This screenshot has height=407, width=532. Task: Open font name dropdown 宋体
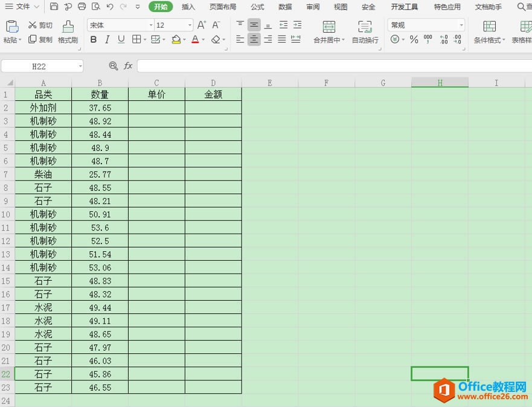(151, 25)
